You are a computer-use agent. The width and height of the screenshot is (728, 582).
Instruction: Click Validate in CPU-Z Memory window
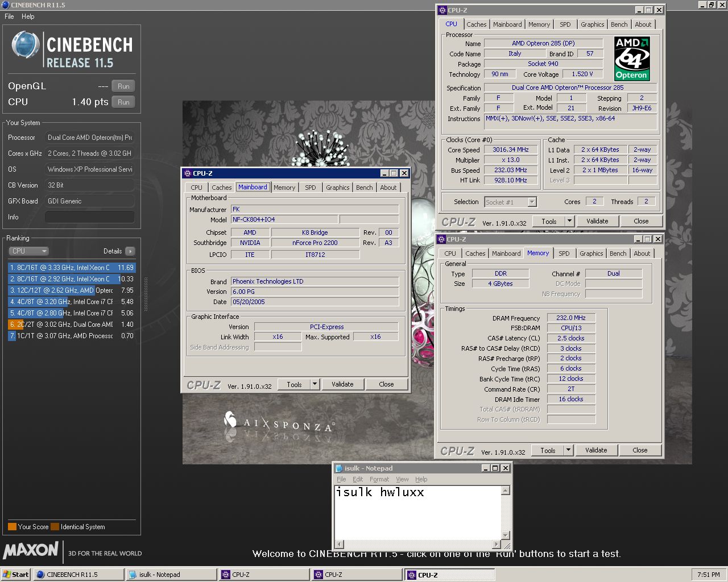pos(596,450)
